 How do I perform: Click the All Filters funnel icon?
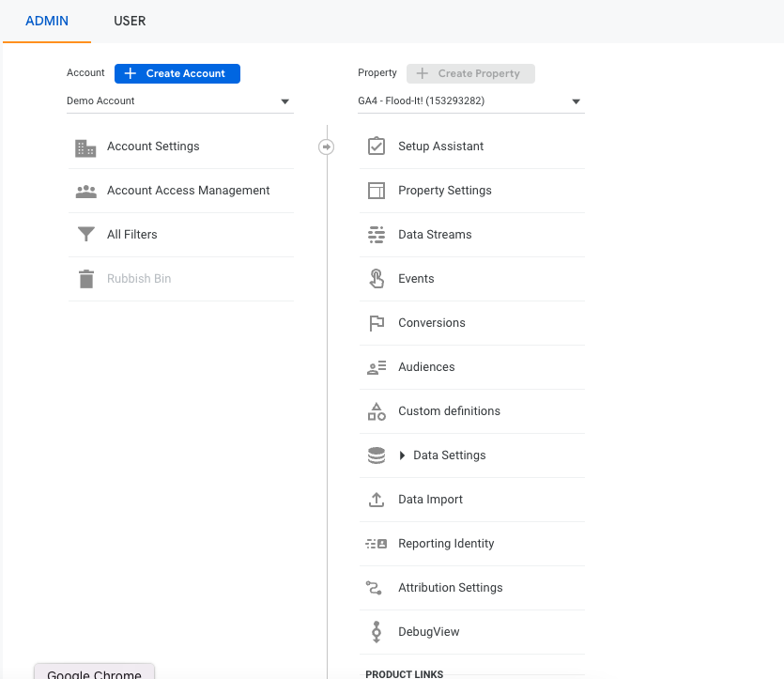pos(86,234)
